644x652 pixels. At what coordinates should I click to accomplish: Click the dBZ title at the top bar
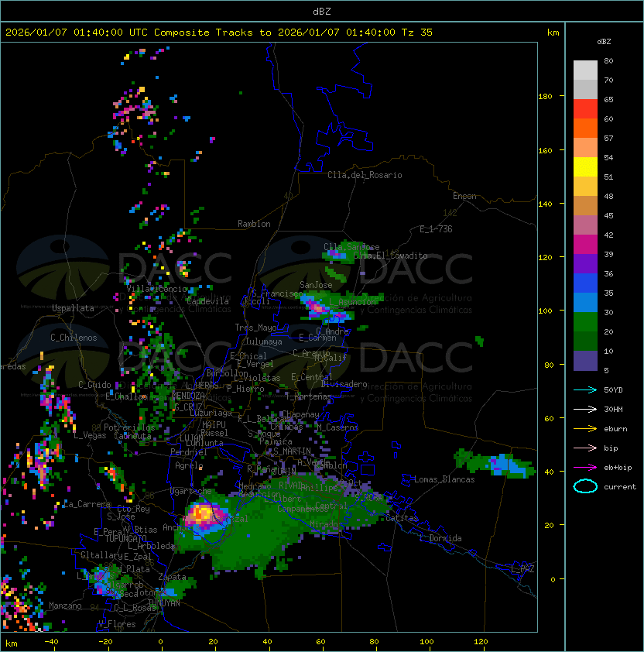click(322, 12)
